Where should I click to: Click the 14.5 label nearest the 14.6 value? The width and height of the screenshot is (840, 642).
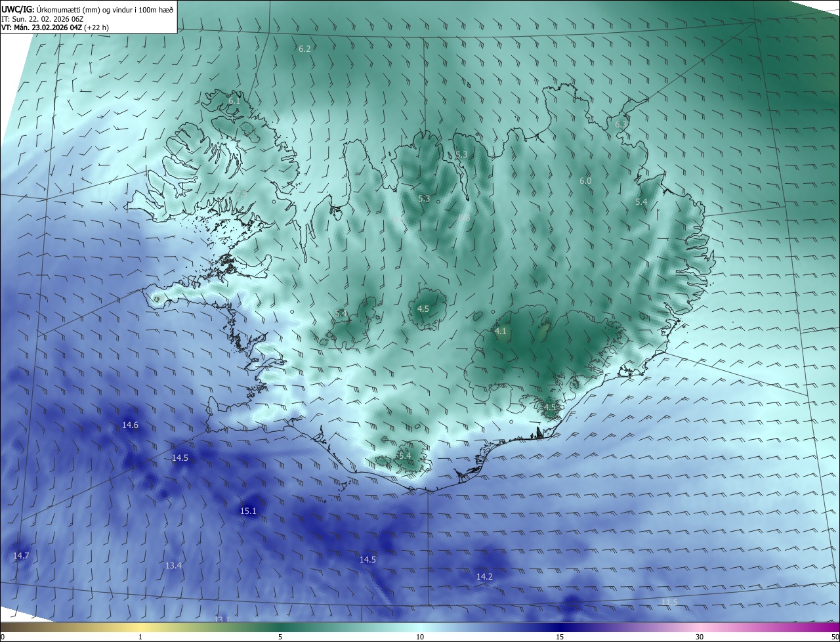pyautogui.click(x=180, y=458)
